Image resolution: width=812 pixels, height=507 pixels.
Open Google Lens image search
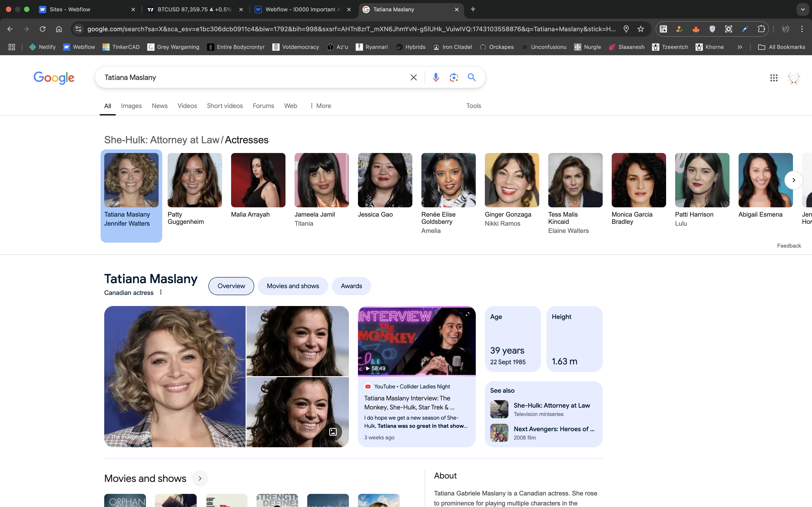[454, 77]
